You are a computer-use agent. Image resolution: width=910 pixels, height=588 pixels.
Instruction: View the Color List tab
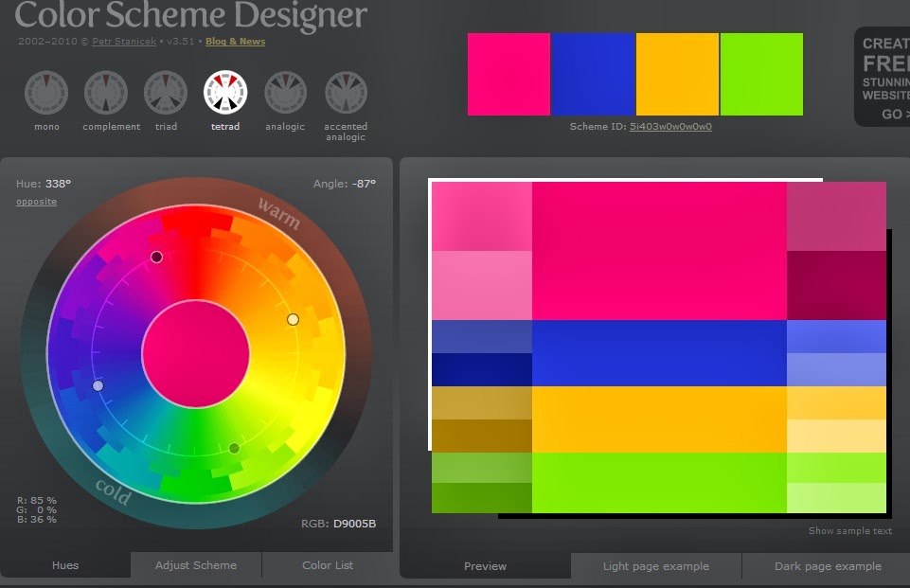(327, 565)
